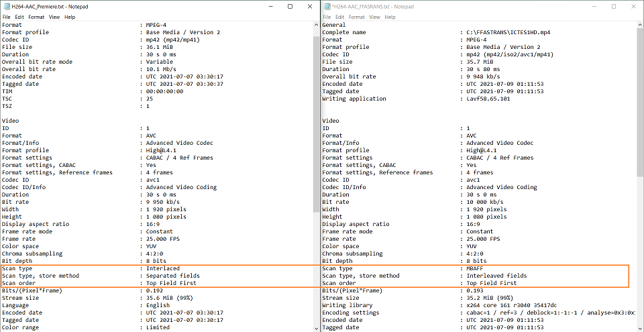This screenshot has width=644, height=332.
Task: Click scroll-down arrow in Premiere window scrollbar
Action: [316, 328]
